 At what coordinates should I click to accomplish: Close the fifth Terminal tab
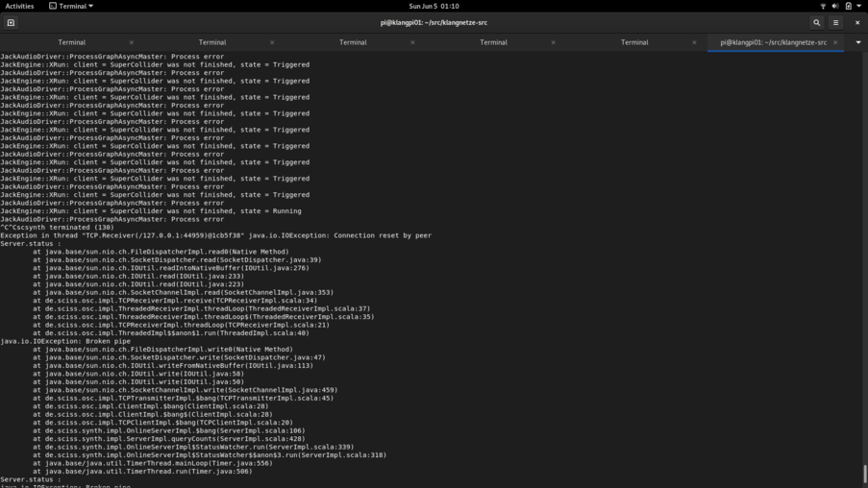coord(694,42)
